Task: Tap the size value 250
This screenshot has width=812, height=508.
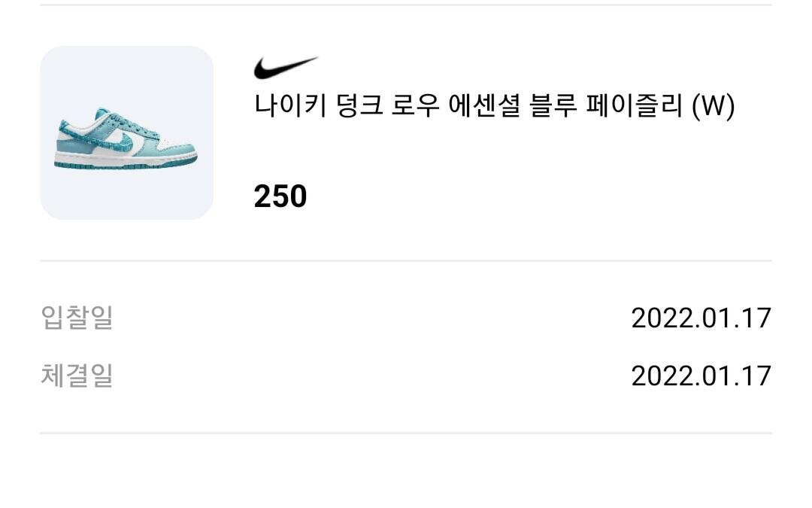Action: click(280, 197)
